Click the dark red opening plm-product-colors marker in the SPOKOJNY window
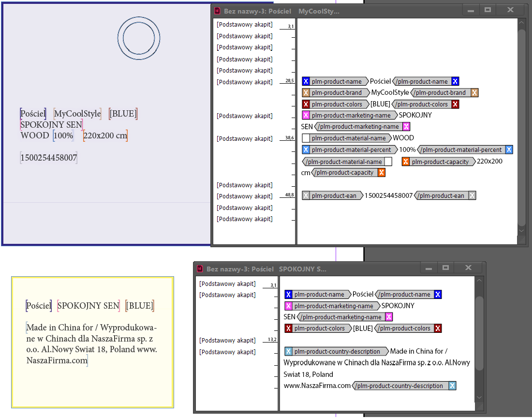This screenshot has height=418, width=532. 318,328
